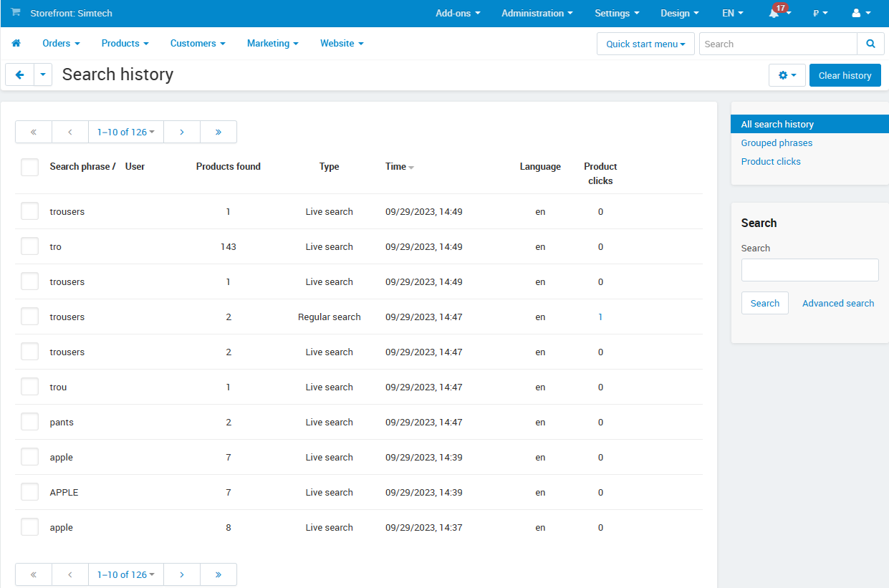Open the gear settings dropdown
Image resolution: width=889 pixels, height=588 pixels.
pos(787,75)
